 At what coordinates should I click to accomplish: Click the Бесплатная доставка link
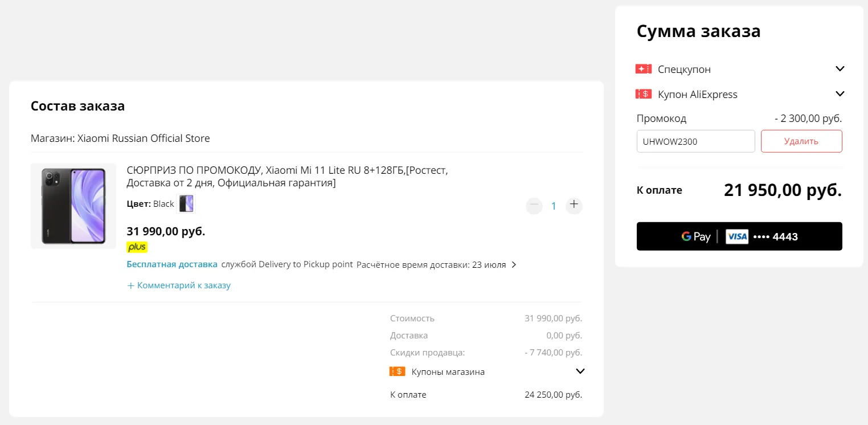pyautogui.click(x=172, y=264)
